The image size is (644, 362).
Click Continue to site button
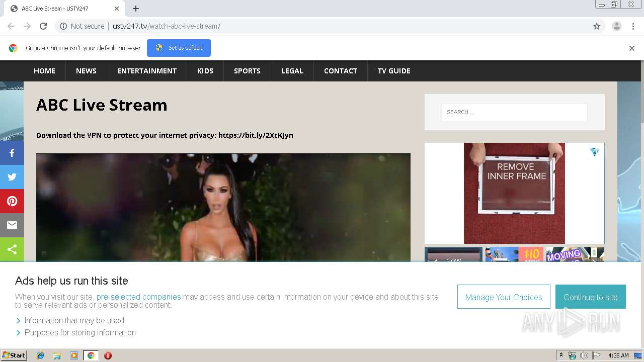(591, 297)
